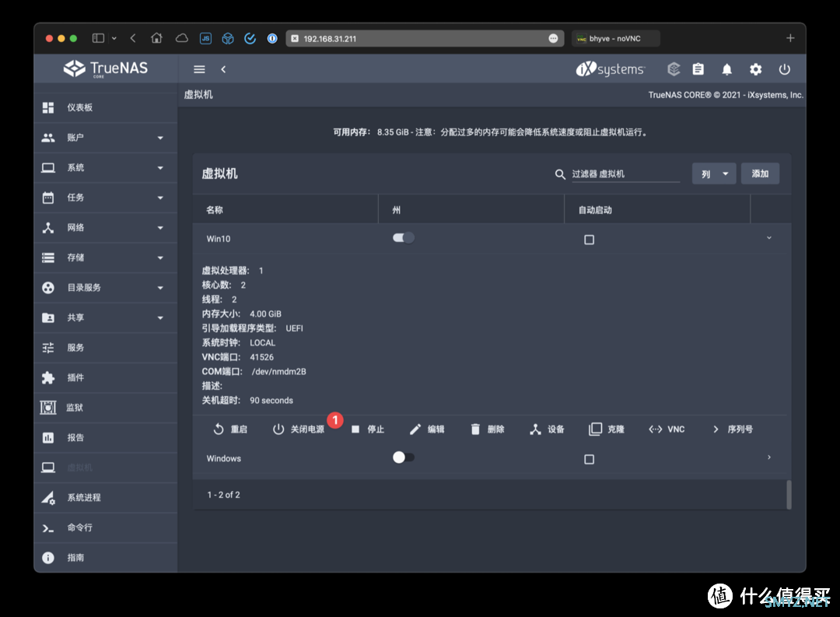This screenshot has height=617, width=840.
Task: Open the 插件 plugins page
Action: tap(105, 378)
